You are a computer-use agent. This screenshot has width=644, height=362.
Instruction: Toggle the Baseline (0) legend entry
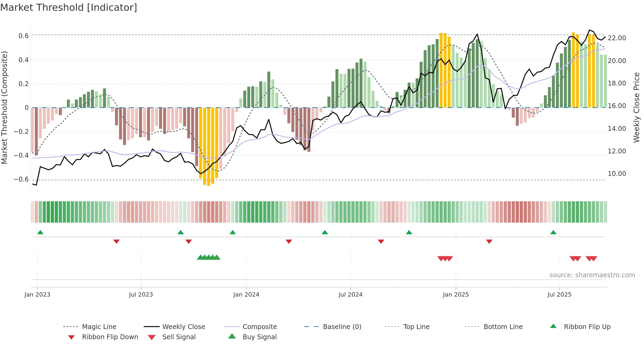pos(333,327)
